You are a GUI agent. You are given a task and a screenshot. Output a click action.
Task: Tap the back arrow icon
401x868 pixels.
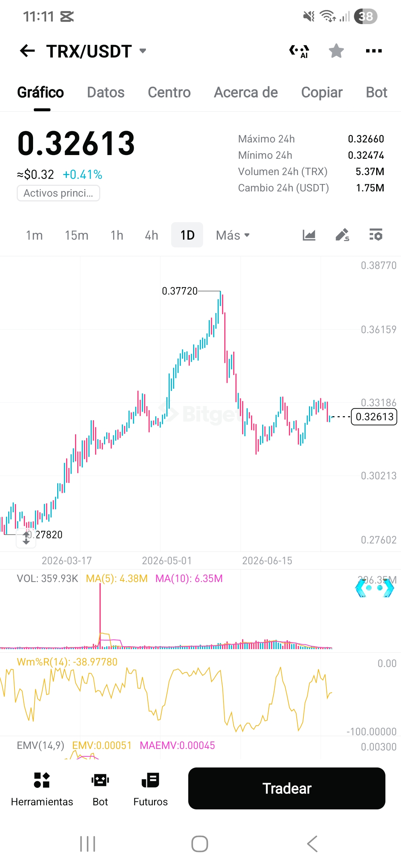click(27, 51)
